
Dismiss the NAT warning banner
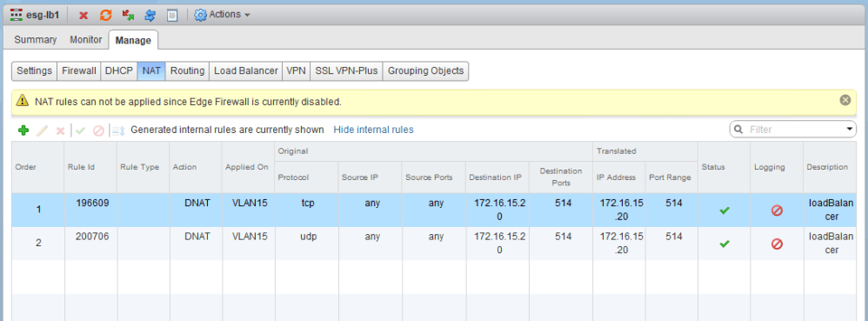point(845,100)
